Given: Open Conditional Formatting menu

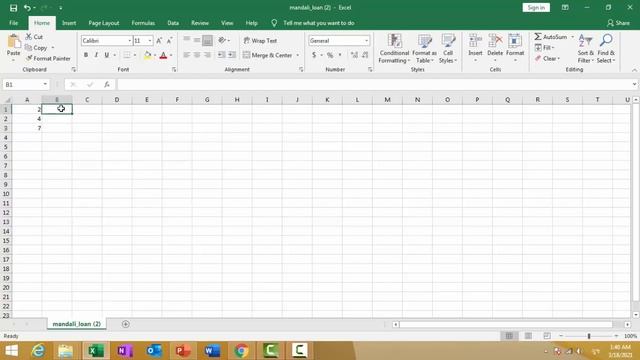Looking at the screenshot, I should pyautogui.click(x=394, y=49).
